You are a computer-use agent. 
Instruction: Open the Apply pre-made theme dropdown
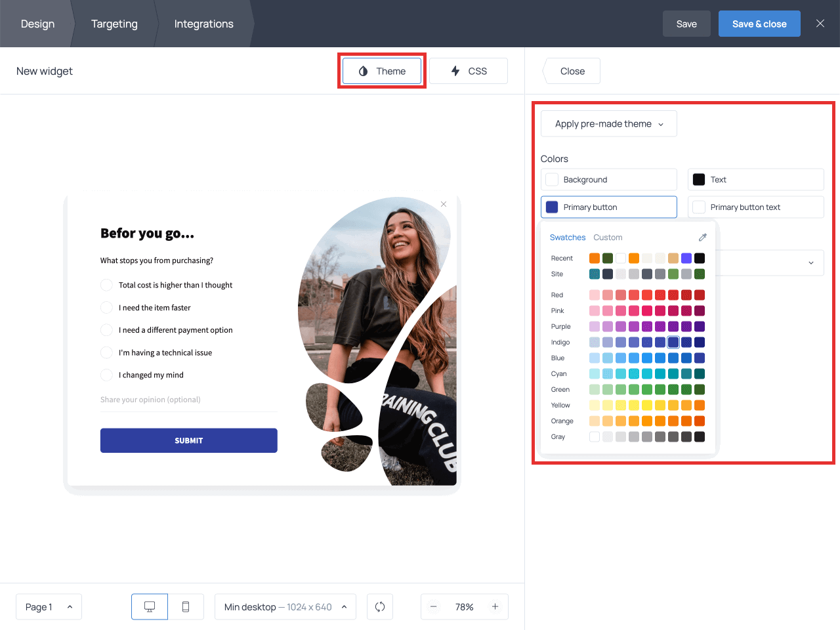pos(608,124)
